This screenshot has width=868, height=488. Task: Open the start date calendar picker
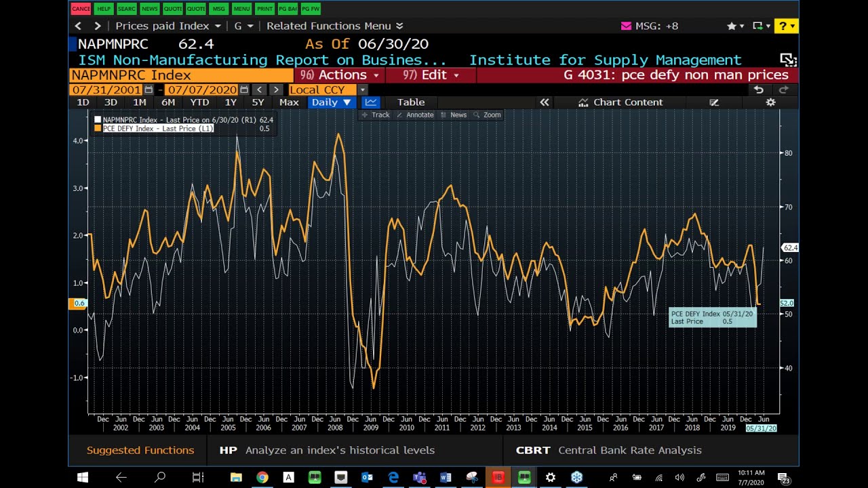149,89
